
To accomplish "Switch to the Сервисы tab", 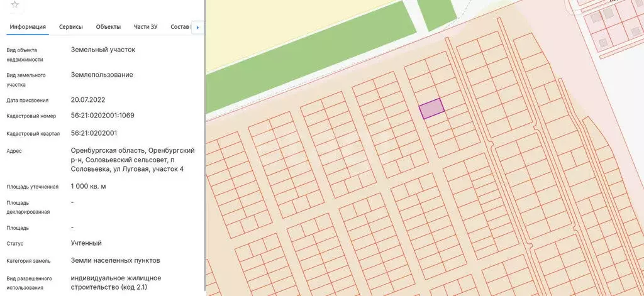I will point(71,26).
